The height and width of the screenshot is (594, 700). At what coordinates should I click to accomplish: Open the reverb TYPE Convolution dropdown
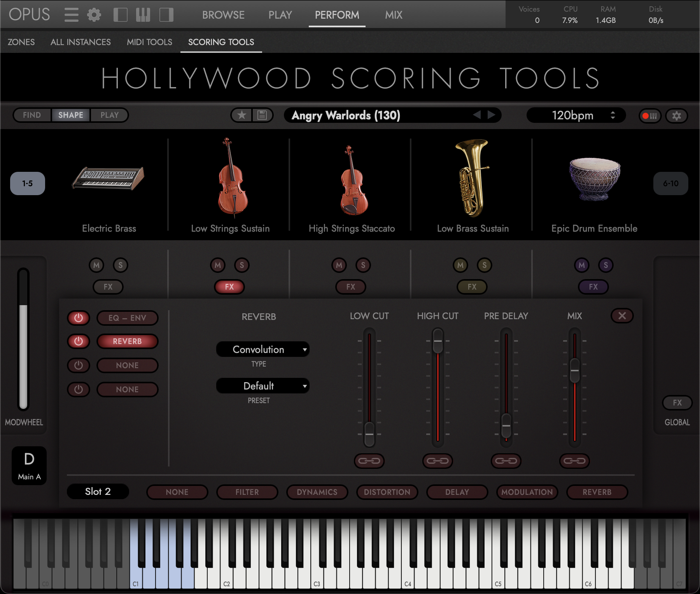pos(263,349)
